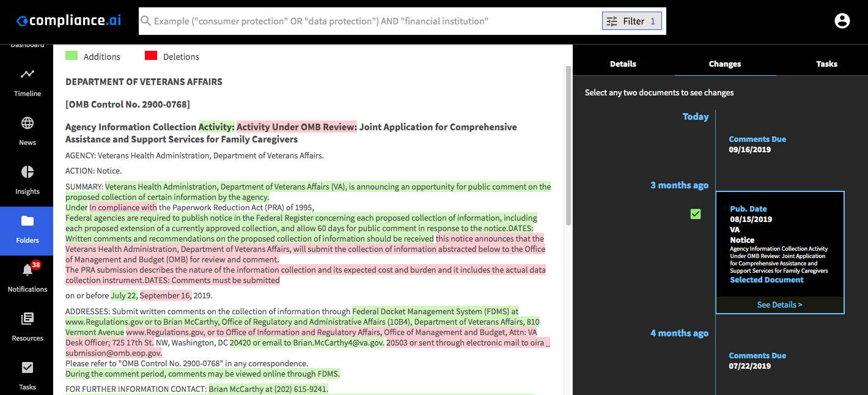Open the Tasks sidebar icon
Viewport: 868px width, 395px height.
pos(28,367)
